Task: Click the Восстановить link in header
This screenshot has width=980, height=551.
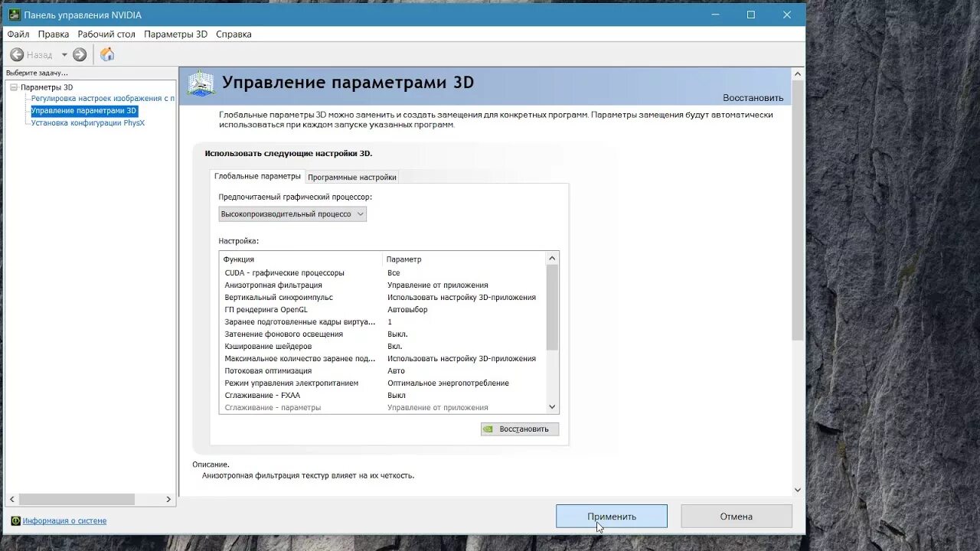Action: (x=753, y=98)
